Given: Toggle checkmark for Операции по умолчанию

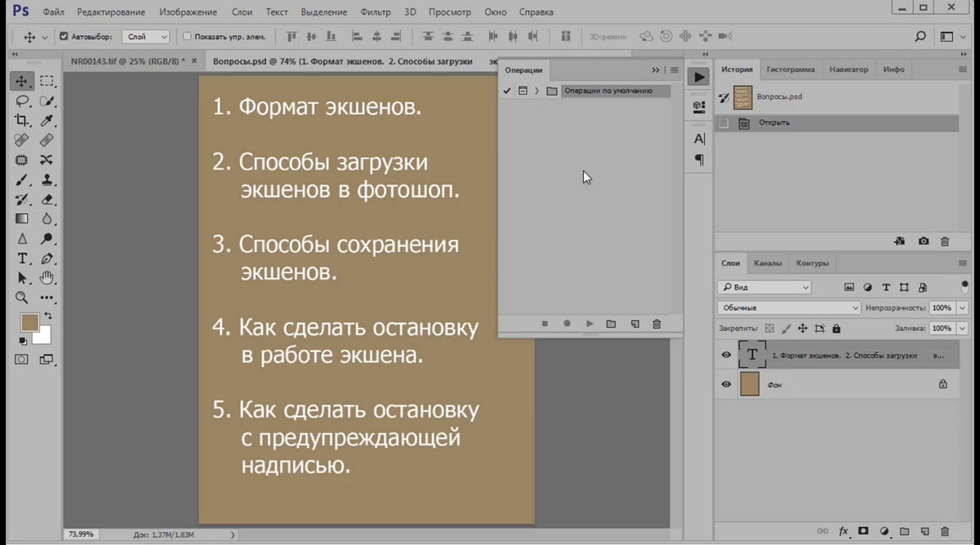Looking at the screenshot, I should pos(507,91).
